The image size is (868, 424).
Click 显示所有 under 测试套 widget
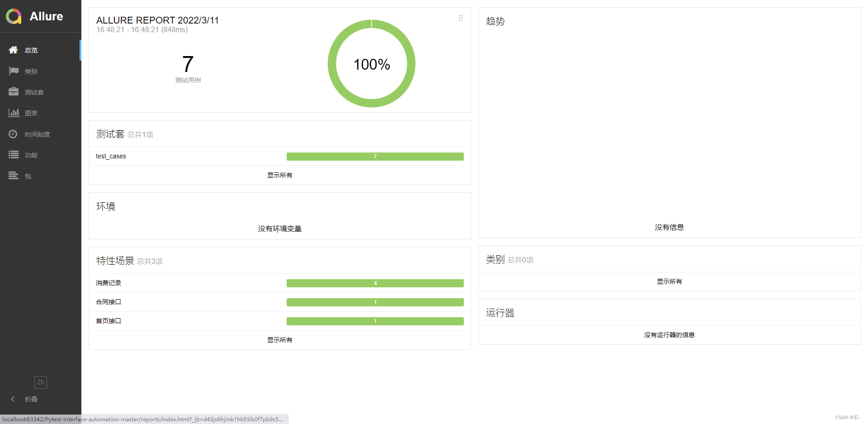[280, 175]
